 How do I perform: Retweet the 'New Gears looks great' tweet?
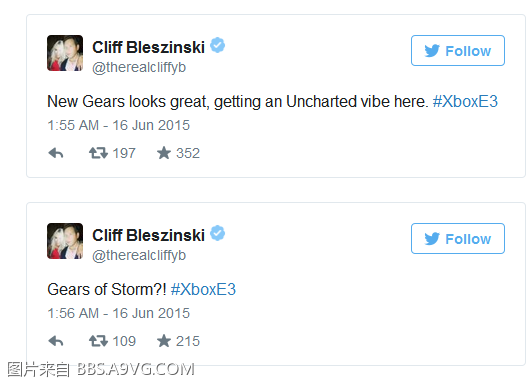[98, 153]
